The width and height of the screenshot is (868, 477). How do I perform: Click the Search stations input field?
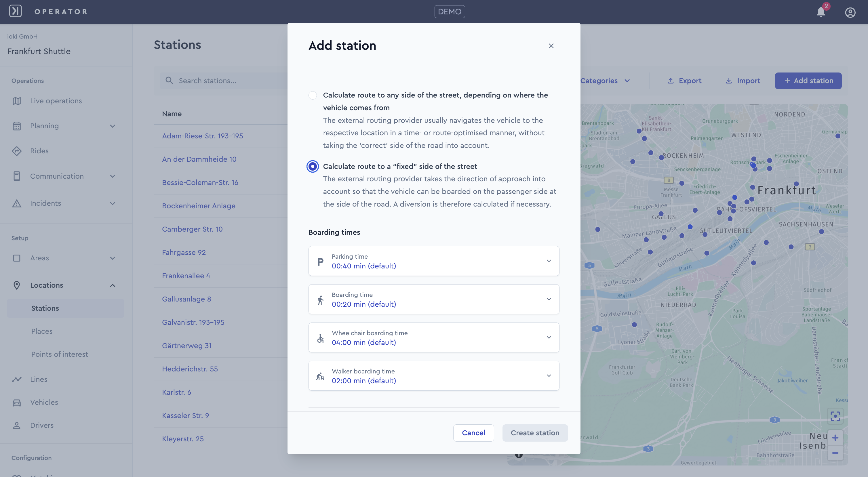coord(224,81)
